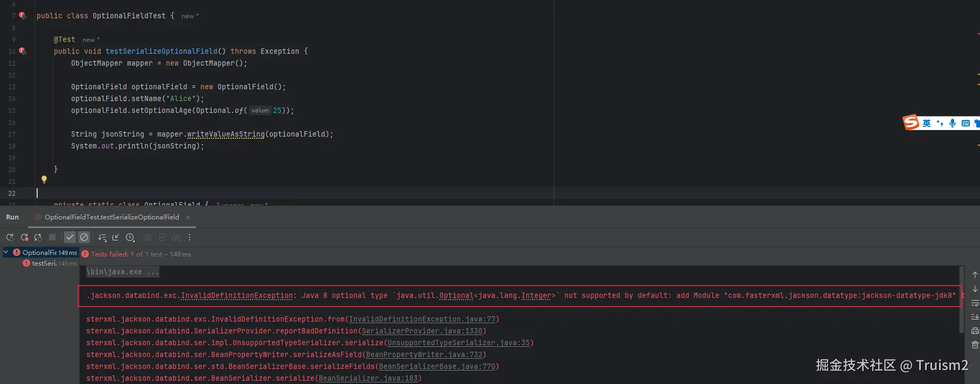Image resolution: width=980 pixels, height=384 pixels.
Task: Click writeValueAsString method call in code
Action: click(226, 134)
